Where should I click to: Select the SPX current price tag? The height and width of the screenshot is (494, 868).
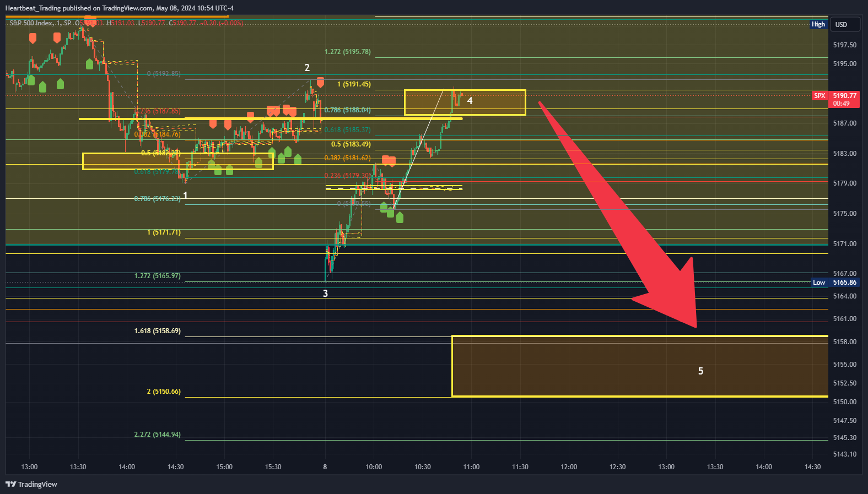pos(820,96)
